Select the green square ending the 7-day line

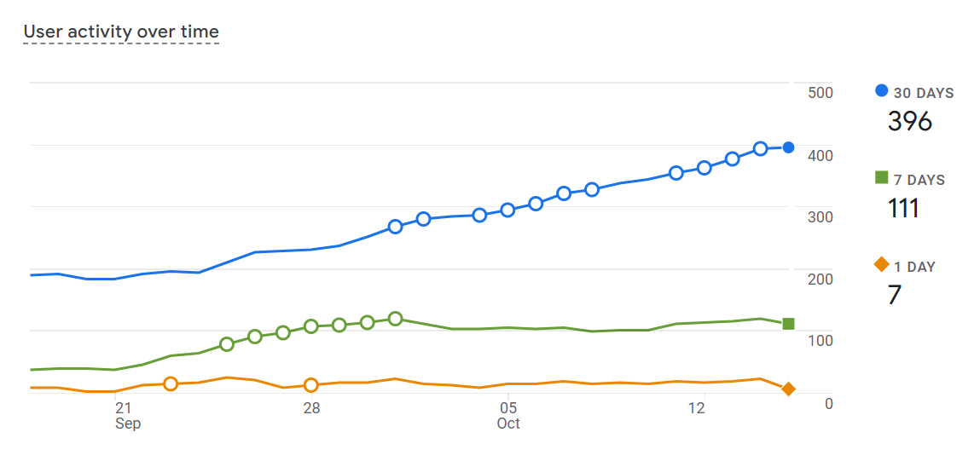[789, 324]
